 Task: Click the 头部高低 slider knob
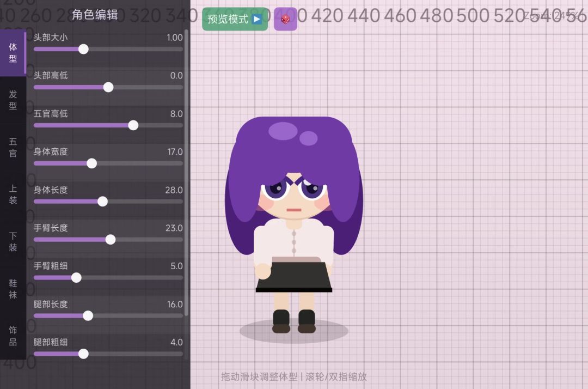[108, 87]
